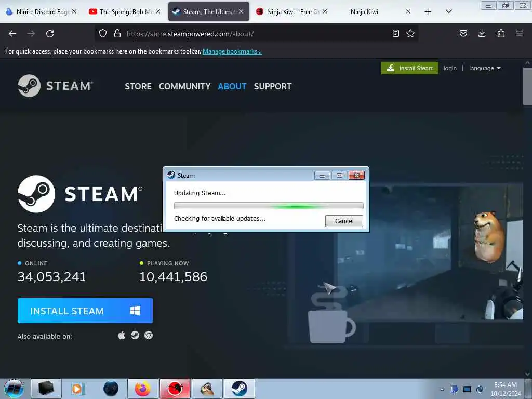This screenshot has height=399, width=532.
Task: Click the Updating Steam progress bar
Action: 269,206
